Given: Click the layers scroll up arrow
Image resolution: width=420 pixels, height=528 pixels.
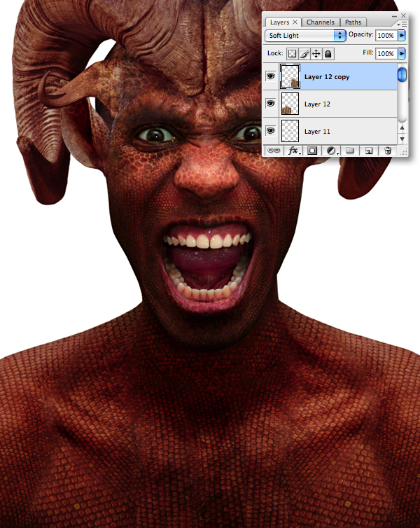Looking at the screenshot, I should [x=402, y=127].
